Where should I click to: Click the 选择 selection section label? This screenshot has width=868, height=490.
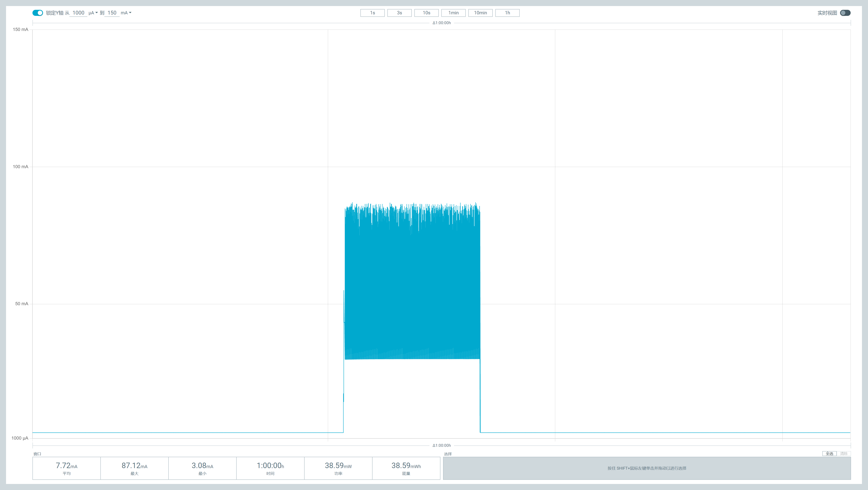coord(447,454)
